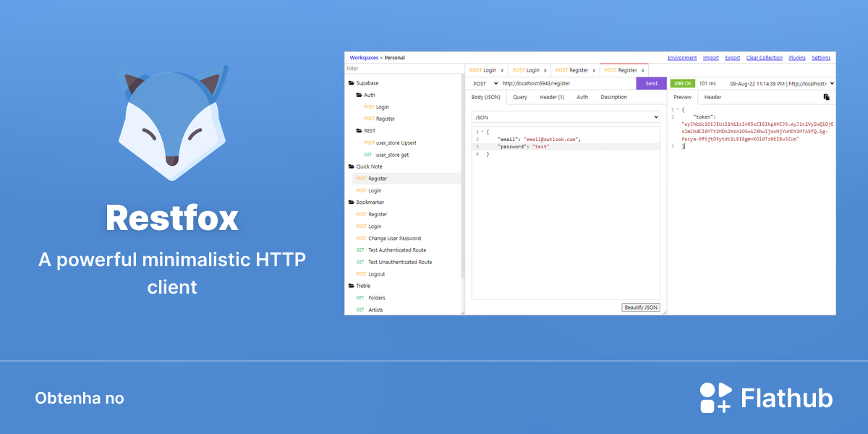Open POST user_store Upsert request
The width and height of the screenshot is (868, 434).
pyautogui.click(x=390, y=142)
